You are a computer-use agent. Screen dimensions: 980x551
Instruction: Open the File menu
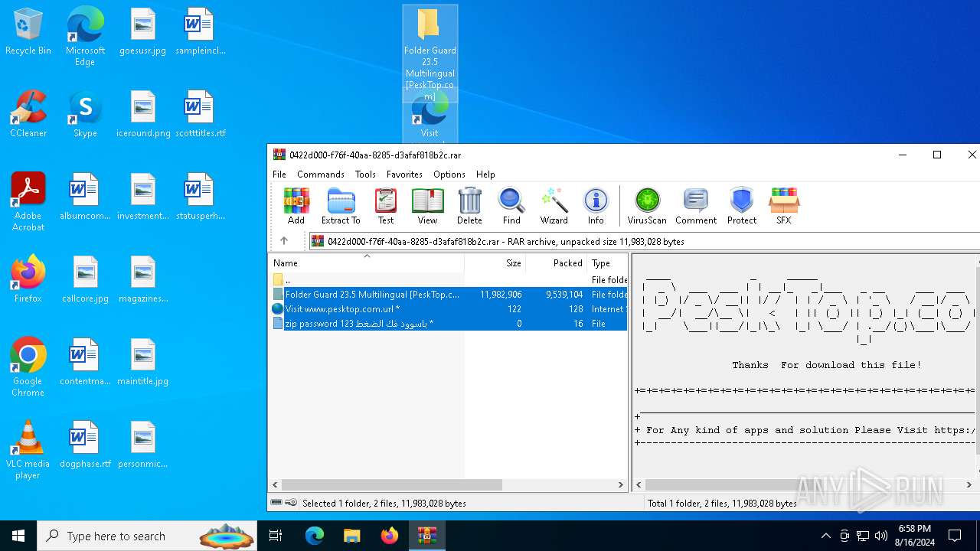279,174
